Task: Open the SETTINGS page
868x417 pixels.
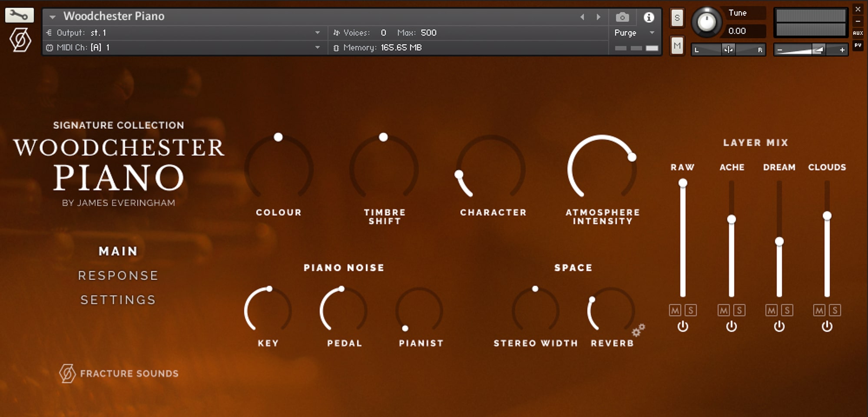Action: (x=118, y=300)
